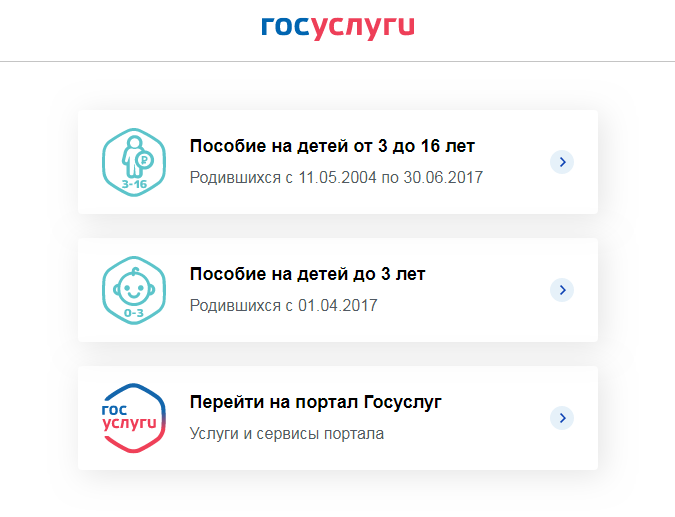Click text 'Родившихся с 11.05.2004 по 30.06.2017'
The image size is (675, 517).
(336, 177)
